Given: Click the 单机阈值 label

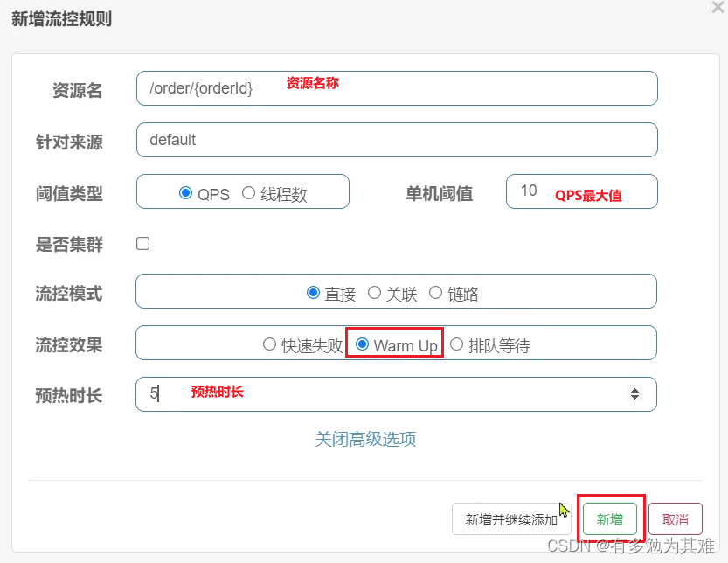Looking at the screenshot, I should click(x=440, y=193).
